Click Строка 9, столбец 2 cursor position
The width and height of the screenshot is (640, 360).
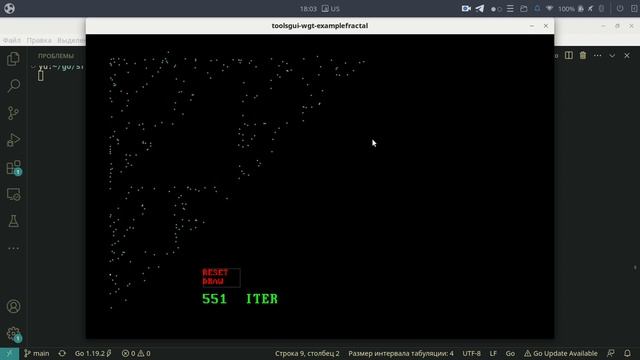tap(307, 353)
